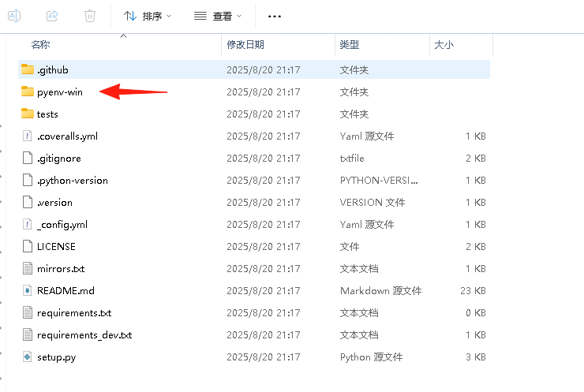Select the tests folder icon
584x392 pixels.
(28, 114)
